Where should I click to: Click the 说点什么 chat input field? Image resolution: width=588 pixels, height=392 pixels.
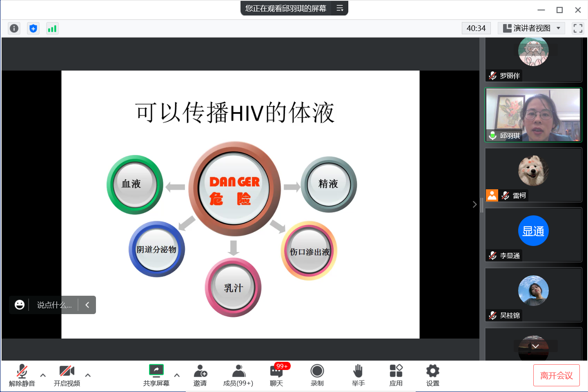54,305
